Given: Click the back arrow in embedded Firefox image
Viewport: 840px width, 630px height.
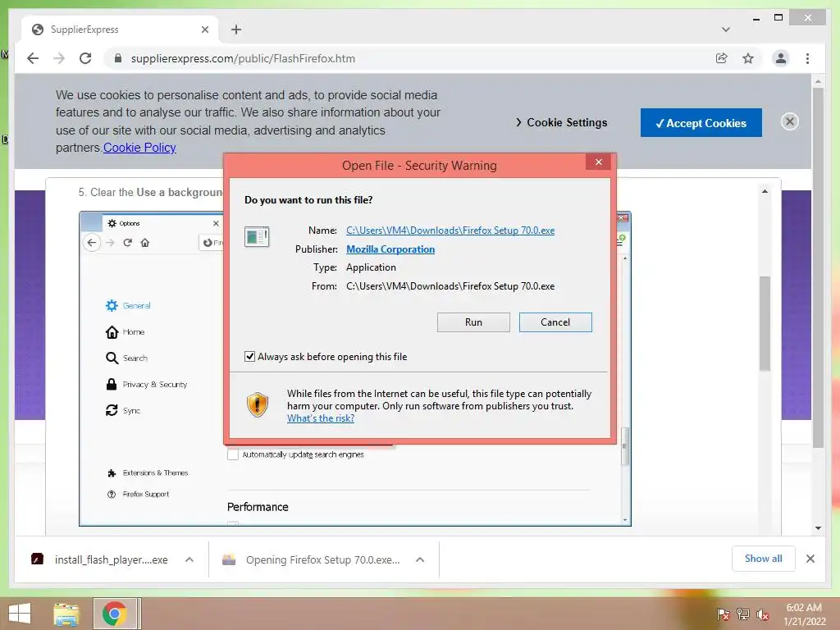Looking at the screenshot, I should [x=92, y=243].
